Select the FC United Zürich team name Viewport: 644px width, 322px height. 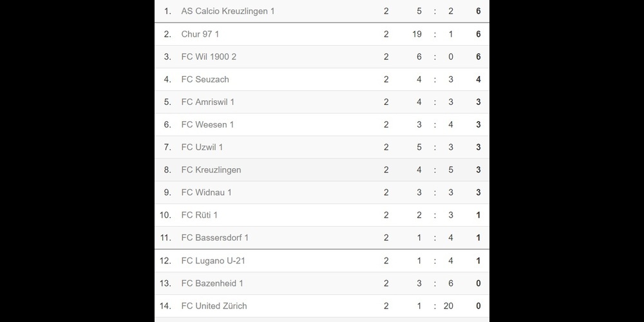pos(214,305)
